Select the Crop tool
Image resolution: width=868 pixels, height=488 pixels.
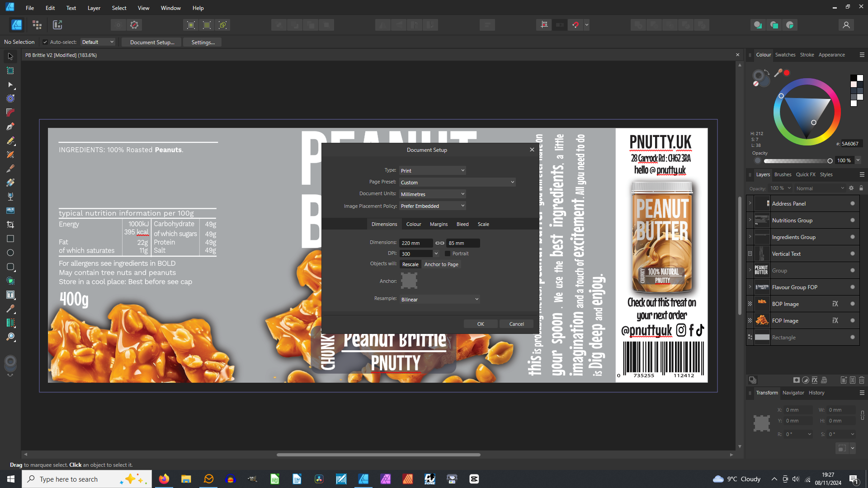[x=10, y=225]
